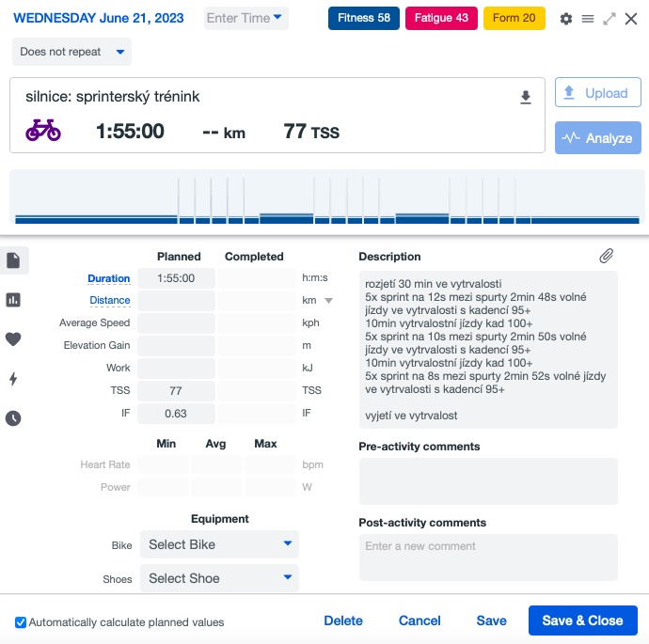
Task: Open the Select Bike dropdown
Action: (219, 544)
